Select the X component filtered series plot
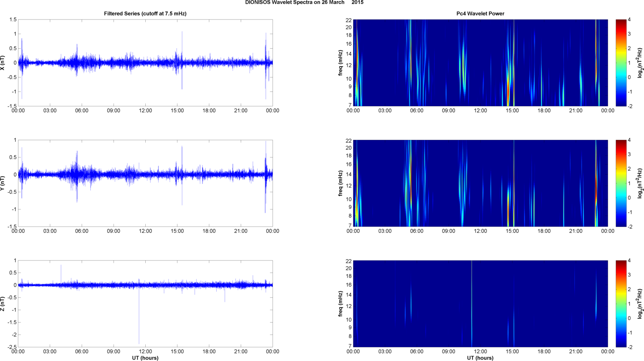The height and width of the screenshot is (361, 644). coord(145,63)
